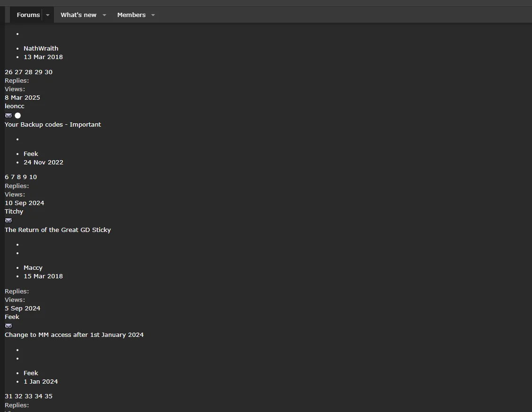Viewport: 532px width, 412px height.
Task: Go to page 6 of Backup codes thread
Action: click(7, 177)
